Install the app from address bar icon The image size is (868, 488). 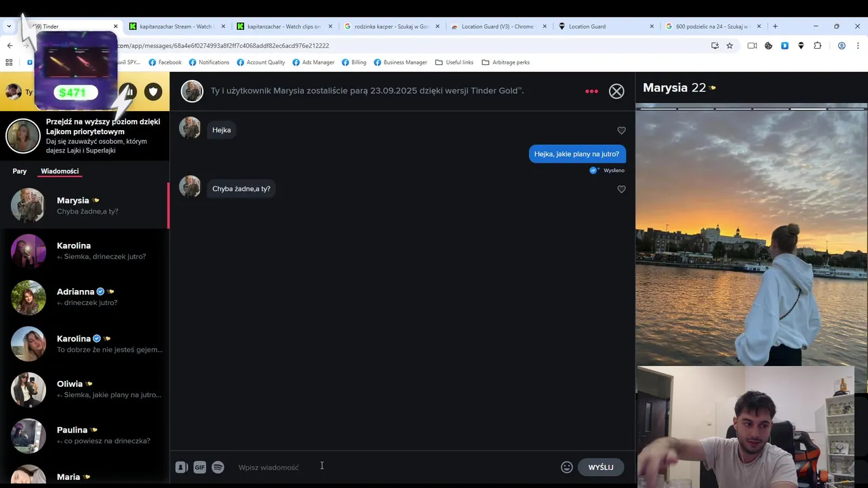coord(715,45)
